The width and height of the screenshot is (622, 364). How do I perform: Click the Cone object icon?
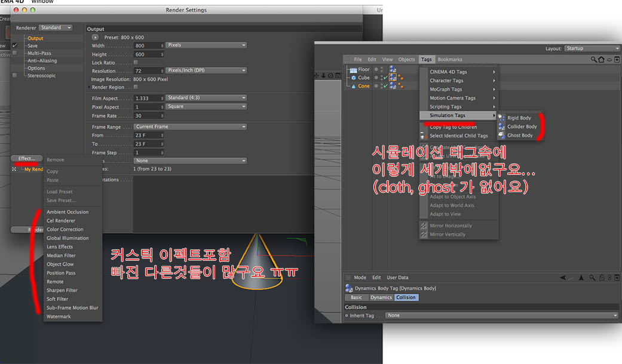pos(354,86)
